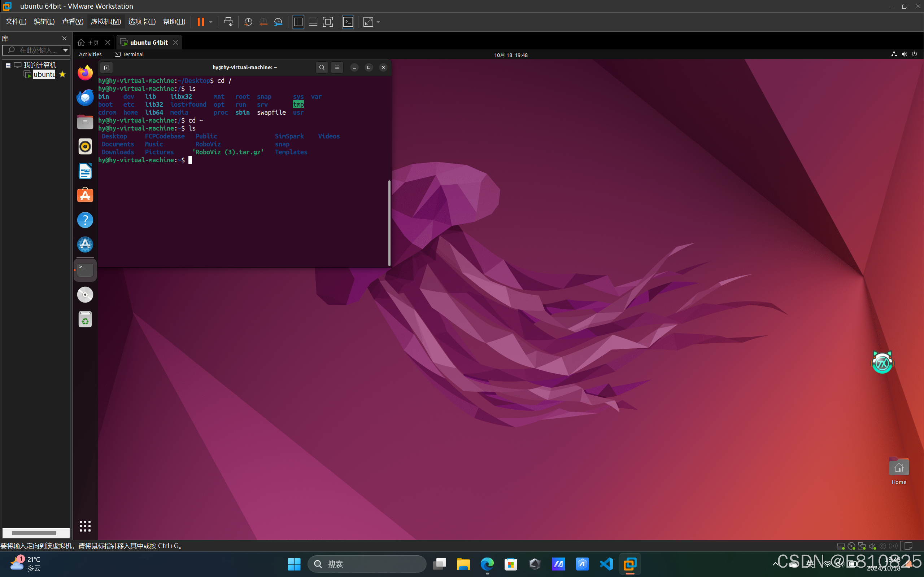Screen dimensions: 924x577
Task: Click the take snapshot toolbar icon
Action: pyautogui.click(x=248, y=22)
